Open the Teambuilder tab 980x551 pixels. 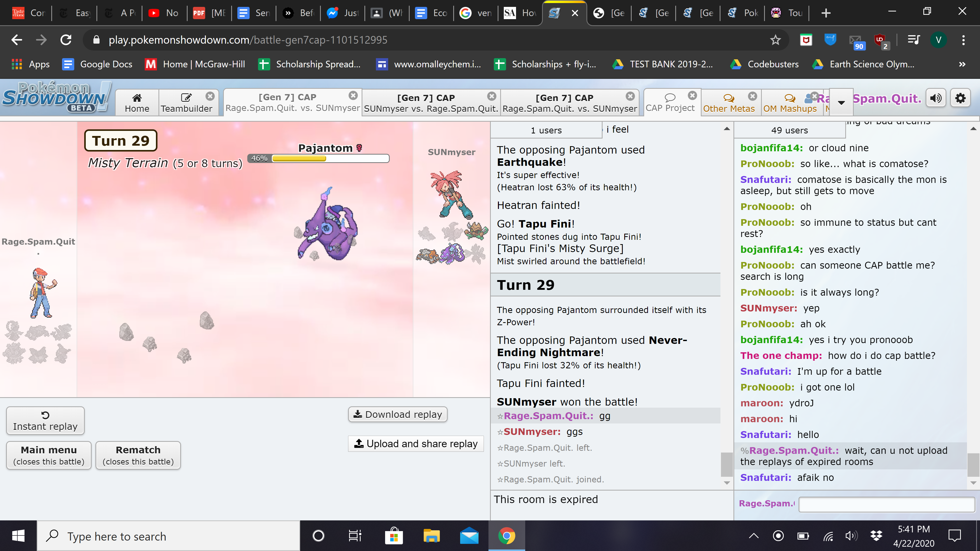[x=186, y=103]
